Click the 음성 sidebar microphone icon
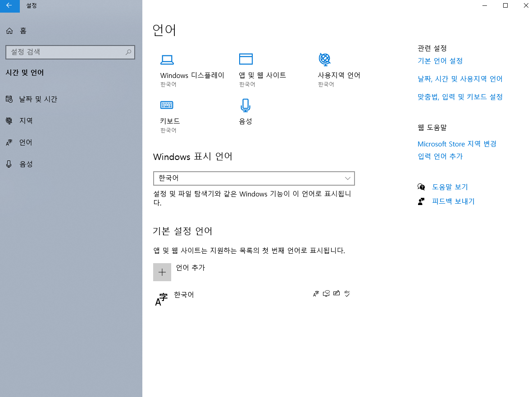This screenshot has height=397, width=532. 9,164
